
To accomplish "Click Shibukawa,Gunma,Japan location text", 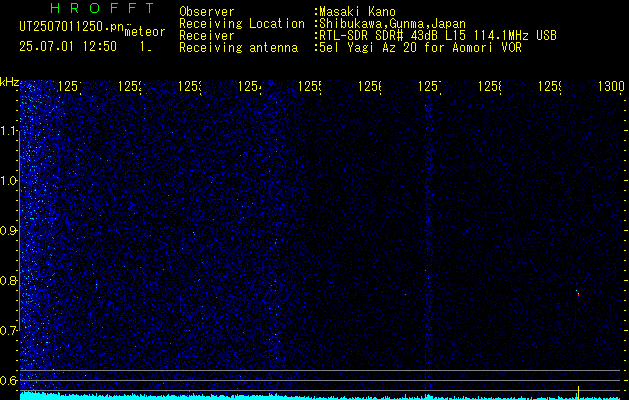I will (x=392, y=24).
